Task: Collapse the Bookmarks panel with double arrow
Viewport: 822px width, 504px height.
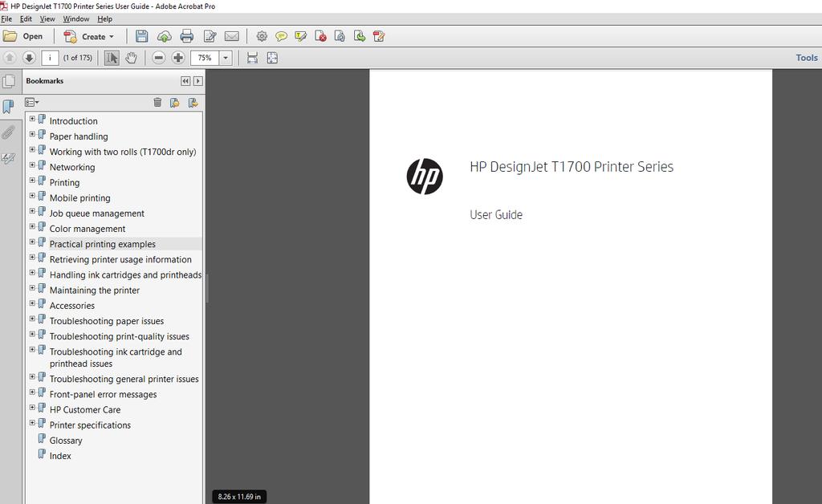Action: point(185,81)
